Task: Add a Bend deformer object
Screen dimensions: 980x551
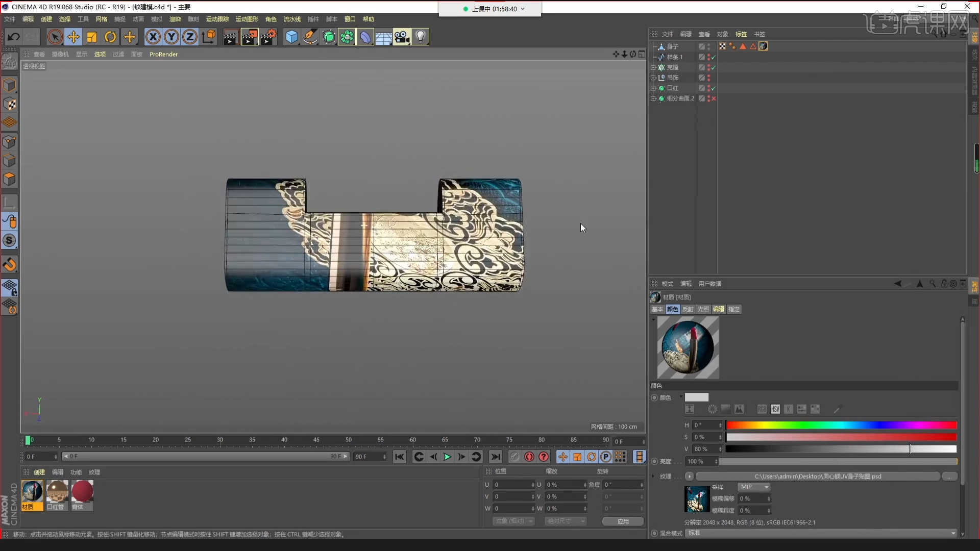Action: (365, 37)
